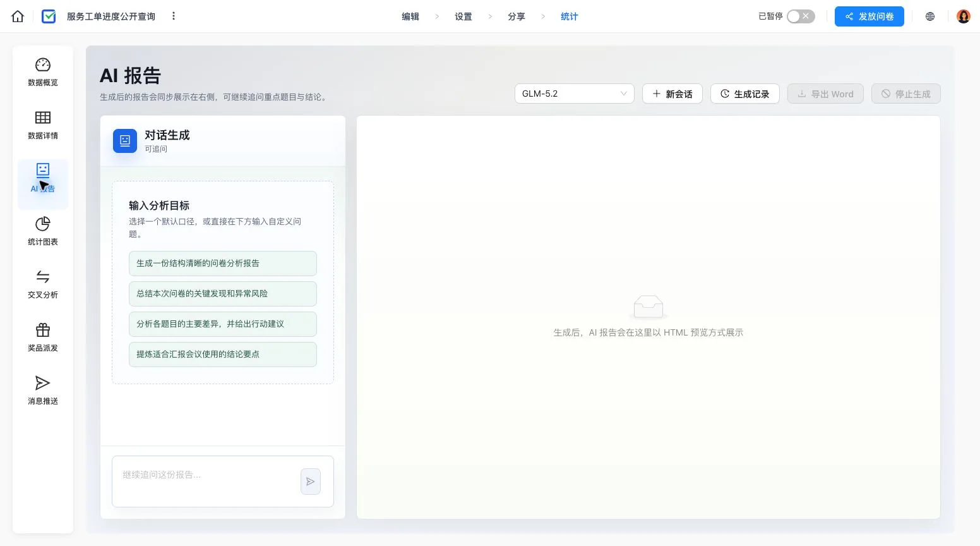The width and height of the screenshot is (980, 546).
Task: Open 交叉分析 in the sidebar
Action: [x=43, y=284]
